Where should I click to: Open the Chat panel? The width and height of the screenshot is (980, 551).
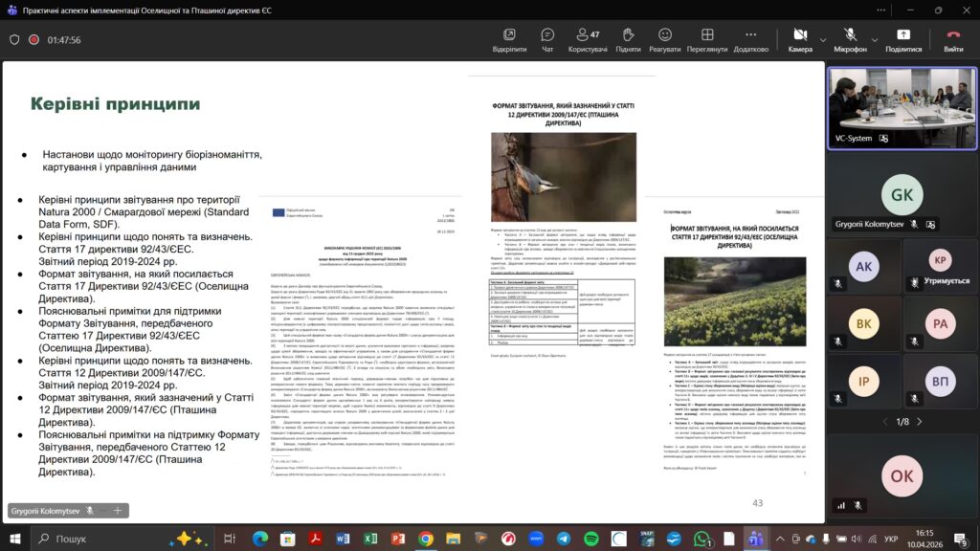[x=547, y=39]
